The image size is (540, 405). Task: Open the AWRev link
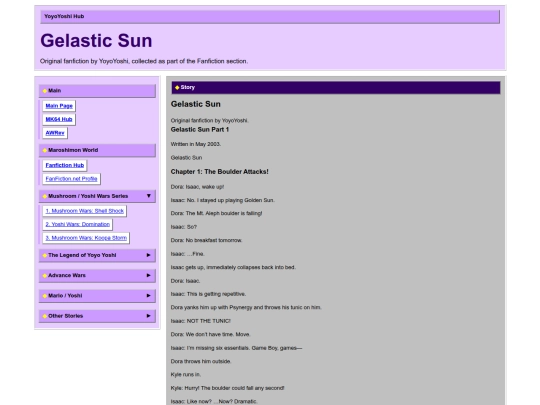[x=55, y=133]
